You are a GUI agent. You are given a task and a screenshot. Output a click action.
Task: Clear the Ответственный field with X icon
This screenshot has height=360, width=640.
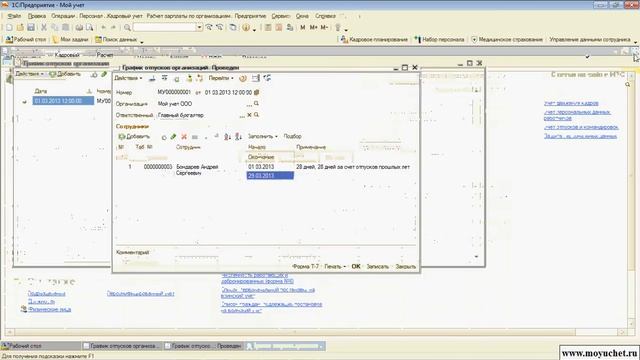click(x=249, y=115)
